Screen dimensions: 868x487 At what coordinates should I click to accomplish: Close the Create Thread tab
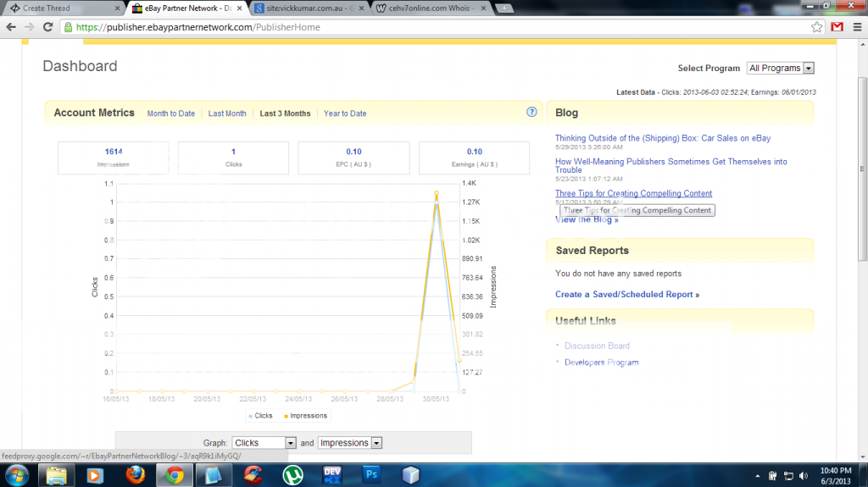pyautogui.click(x=117, y=8)
